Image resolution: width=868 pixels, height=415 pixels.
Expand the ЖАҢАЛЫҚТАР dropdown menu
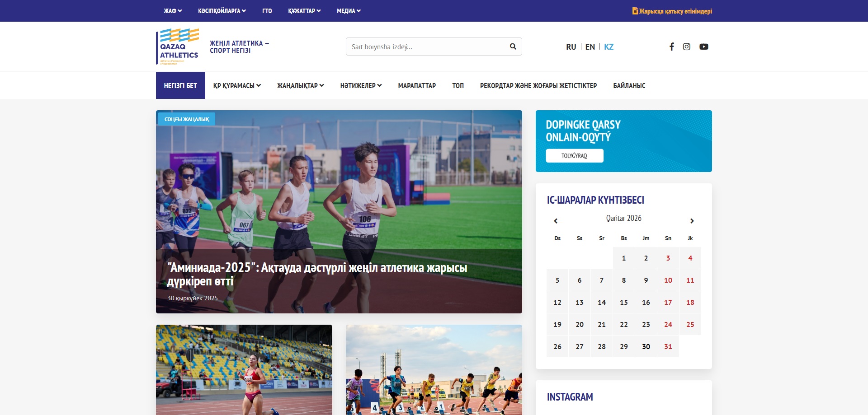coord(300,86)
